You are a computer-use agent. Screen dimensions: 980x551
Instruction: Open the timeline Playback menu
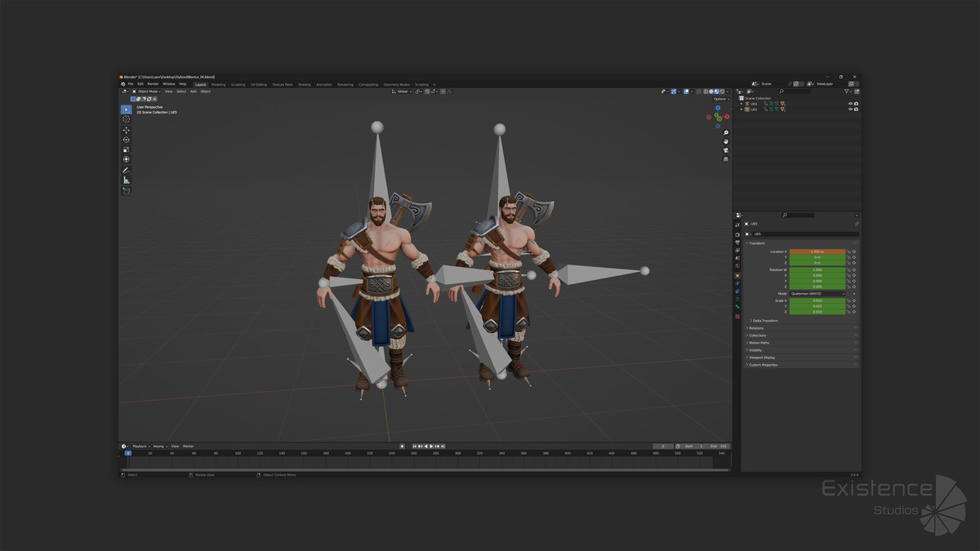(x=140, y=447)
